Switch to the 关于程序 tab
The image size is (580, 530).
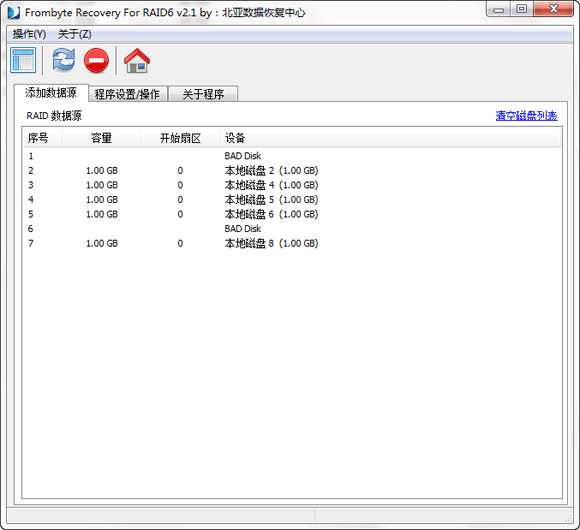(x=203, y=94)
